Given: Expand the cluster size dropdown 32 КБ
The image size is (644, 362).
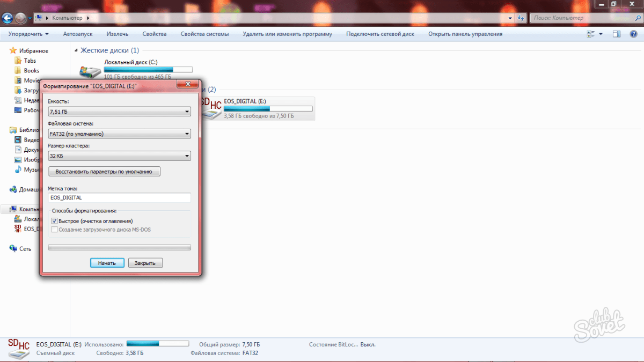Looking at the screenshot, I should coord(119,156).
